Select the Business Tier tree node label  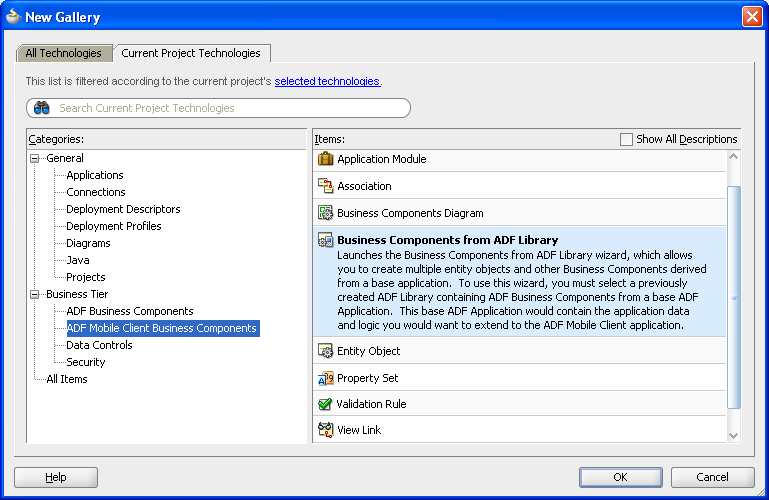tap(77, 294)
